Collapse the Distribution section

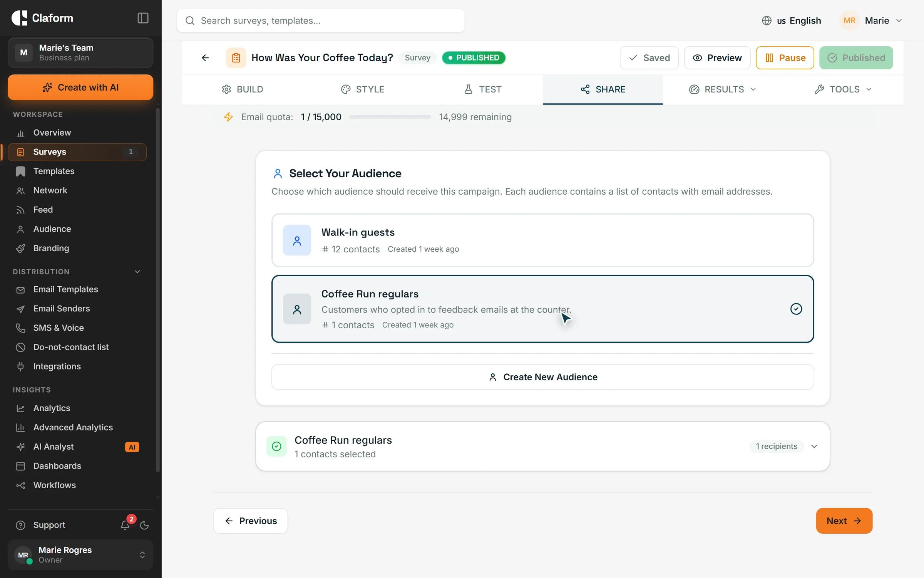(x=137, y=272)
